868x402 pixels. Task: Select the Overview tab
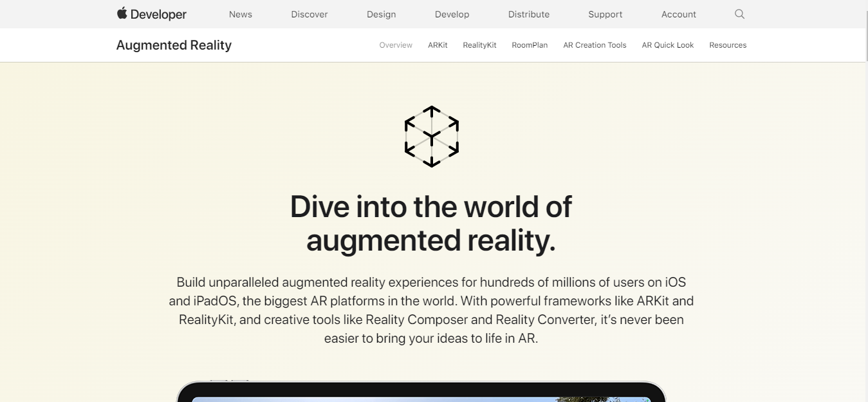(396, 45)
